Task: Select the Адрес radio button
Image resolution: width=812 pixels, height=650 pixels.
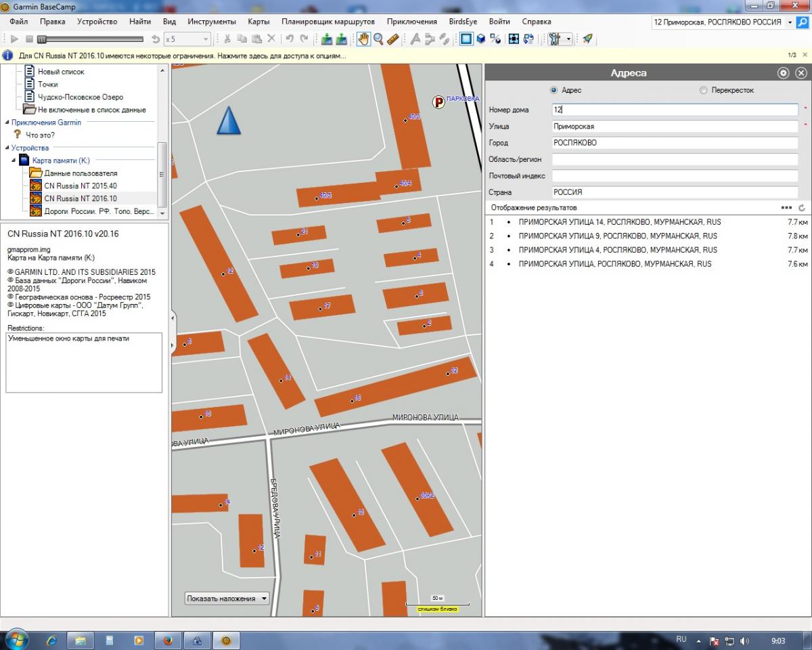Action: (x=554, y=90)
